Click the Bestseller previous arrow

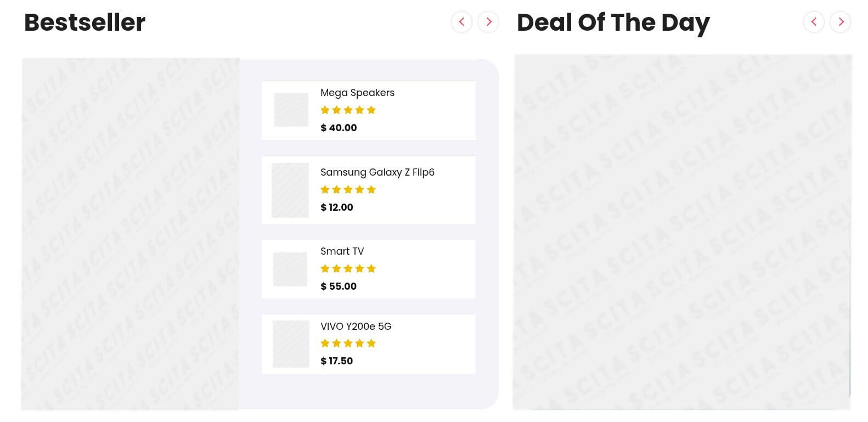tap(461, 22)
